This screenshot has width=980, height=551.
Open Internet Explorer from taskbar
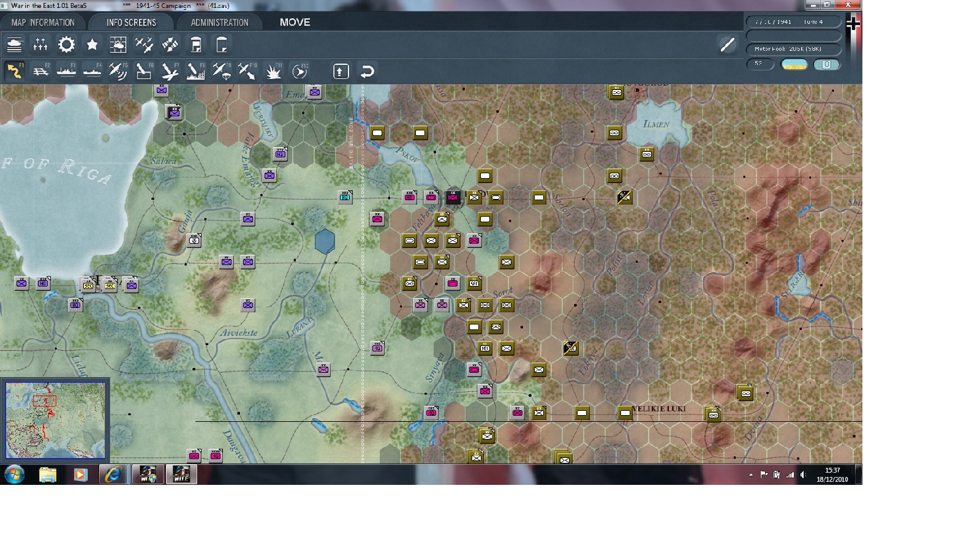click(x=113, y=474)
